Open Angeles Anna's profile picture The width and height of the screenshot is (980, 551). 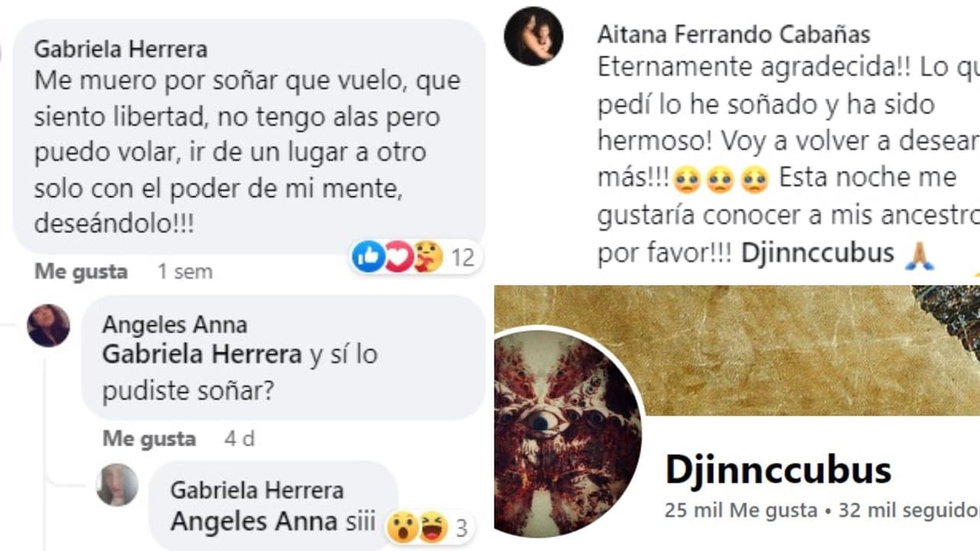coord(48,325)
